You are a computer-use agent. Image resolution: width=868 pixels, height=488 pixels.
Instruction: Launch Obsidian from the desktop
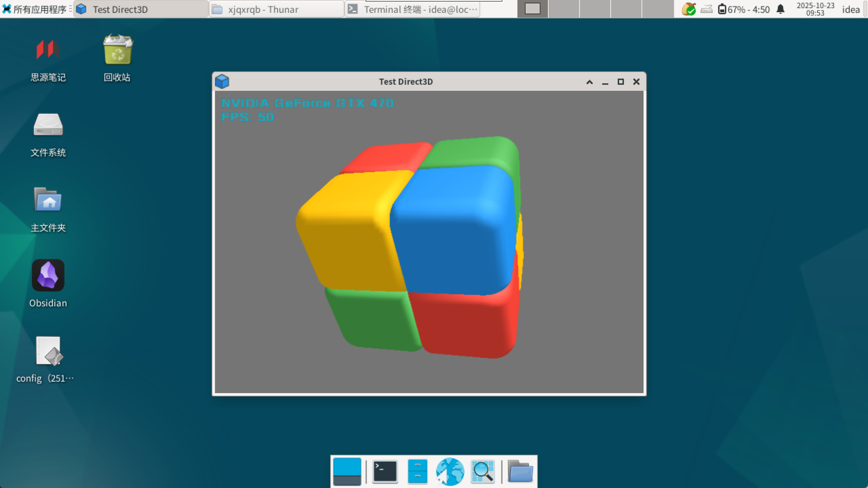[x=48, y=275]
